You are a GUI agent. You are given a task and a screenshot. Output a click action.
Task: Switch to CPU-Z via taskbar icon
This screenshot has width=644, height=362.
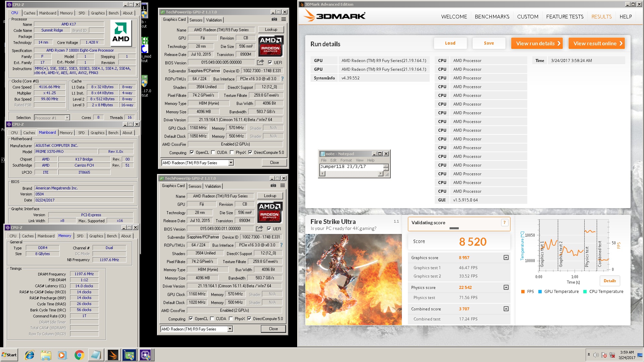pyautogui.click(x=146, y=355)
